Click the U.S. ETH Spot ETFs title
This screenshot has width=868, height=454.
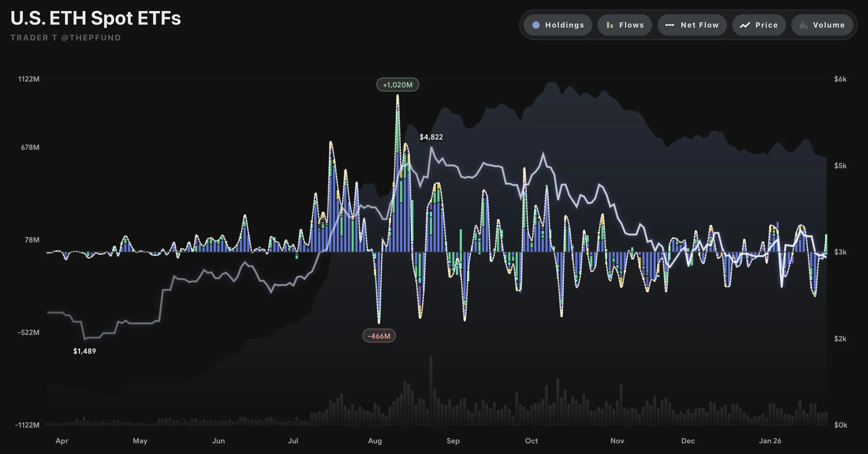[x=96, y=18]
